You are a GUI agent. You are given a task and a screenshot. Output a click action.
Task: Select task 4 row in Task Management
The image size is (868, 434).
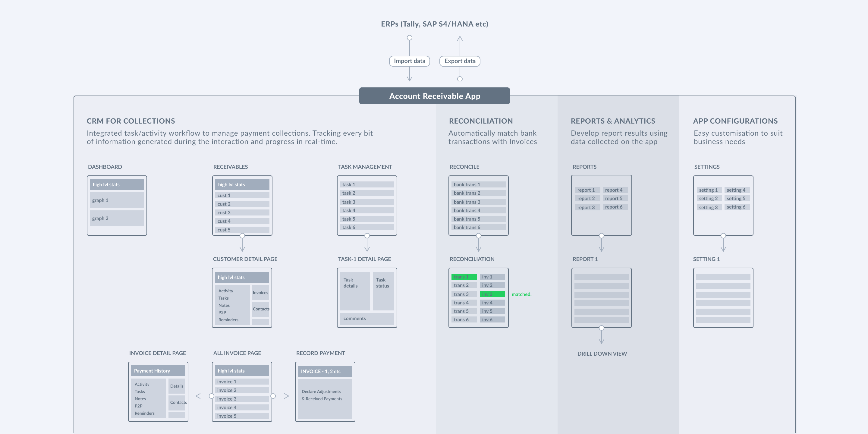tap(367, 211)
